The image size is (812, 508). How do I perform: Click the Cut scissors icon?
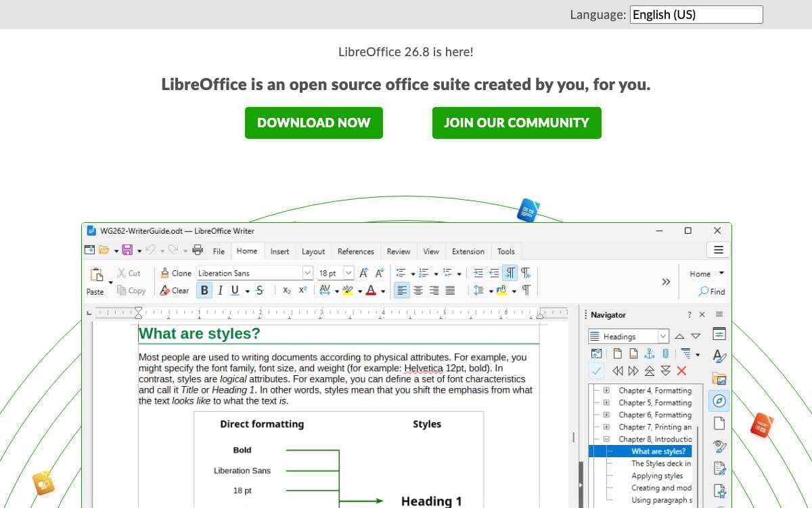click(122, 273)
